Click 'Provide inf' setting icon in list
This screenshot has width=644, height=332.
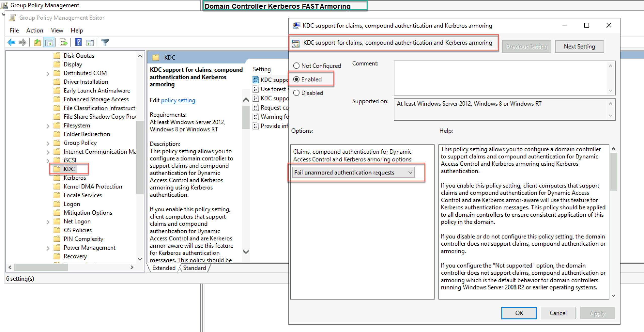[256, 126]
